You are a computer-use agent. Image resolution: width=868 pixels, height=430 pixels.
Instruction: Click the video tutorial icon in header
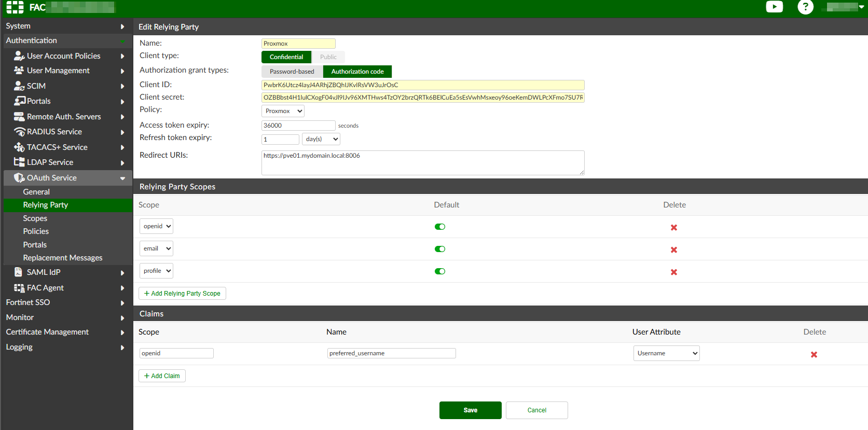774,7
